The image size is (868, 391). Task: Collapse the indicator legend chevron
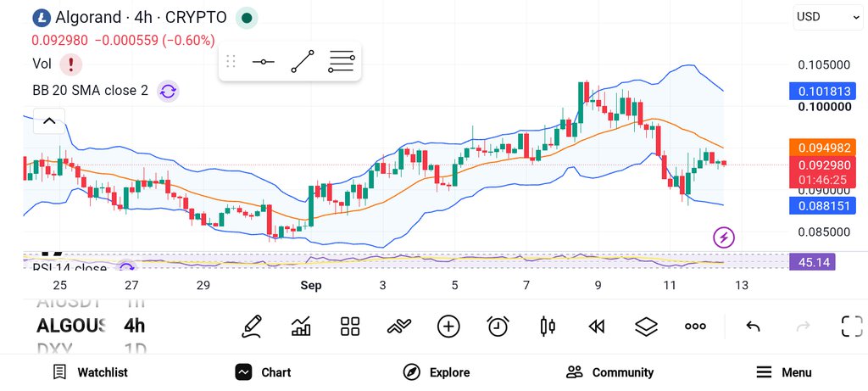pos(49,120)
